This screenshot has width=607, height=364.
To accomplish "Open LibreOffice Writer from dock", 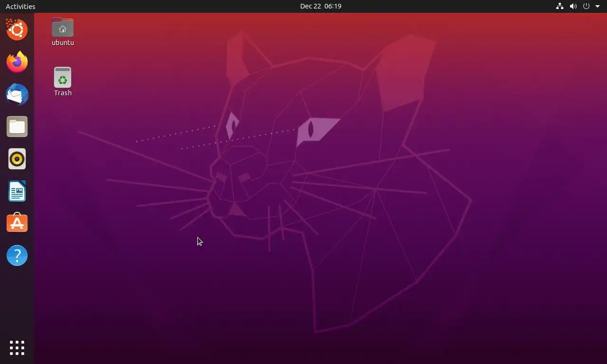I will tap(17, 191).
